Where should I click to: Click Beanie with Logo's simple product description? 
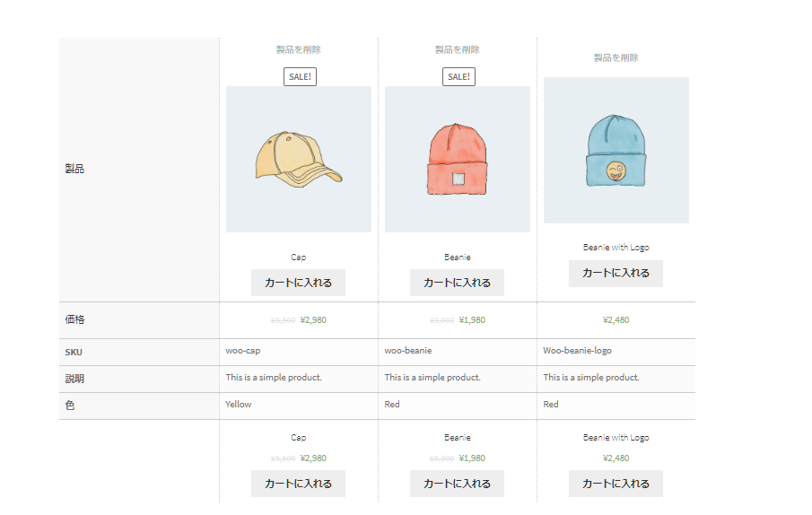pyautogui.click(x=591, y=378)
